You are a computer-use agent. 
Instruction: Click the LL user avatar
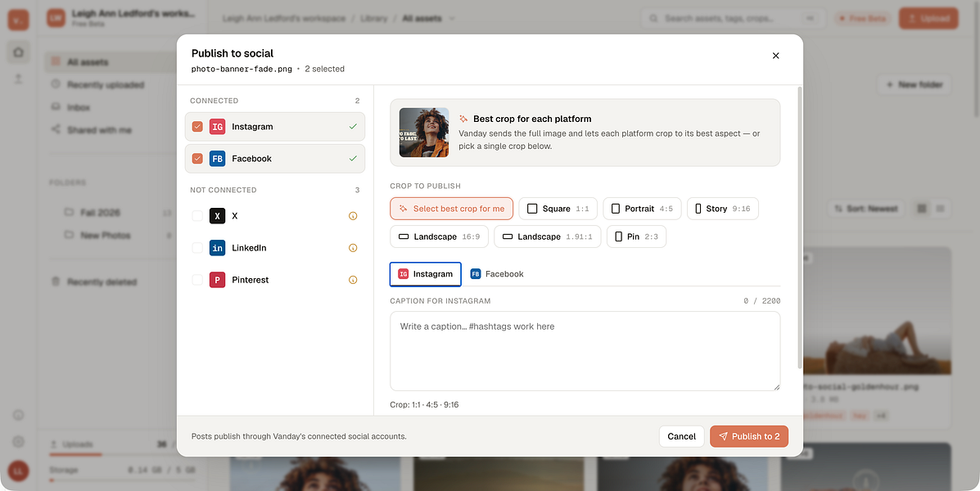point(18,471)
